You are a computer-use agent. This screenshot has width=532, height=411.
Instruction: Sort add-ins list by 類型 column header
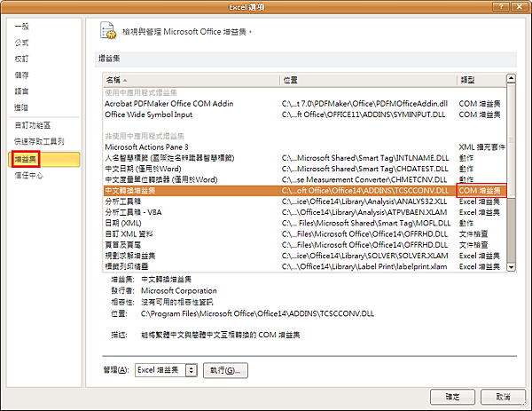pos(481,80)
